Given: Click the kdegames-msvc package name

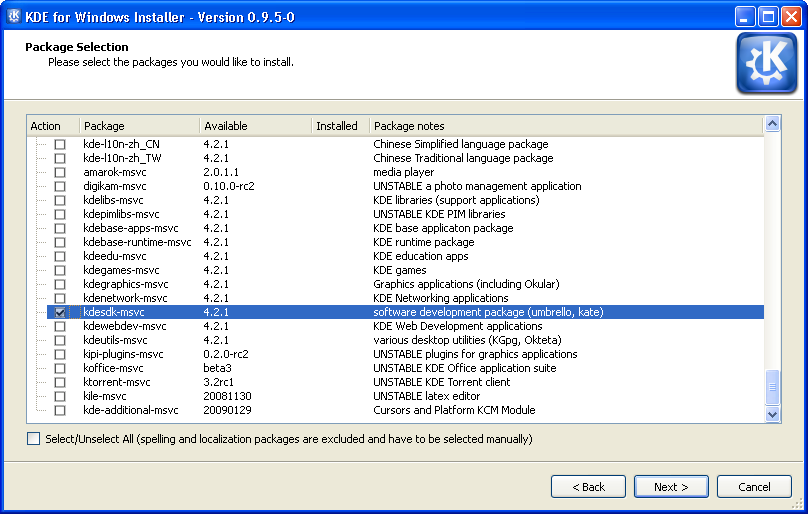Looking at the screenshot, I should 121,270.
